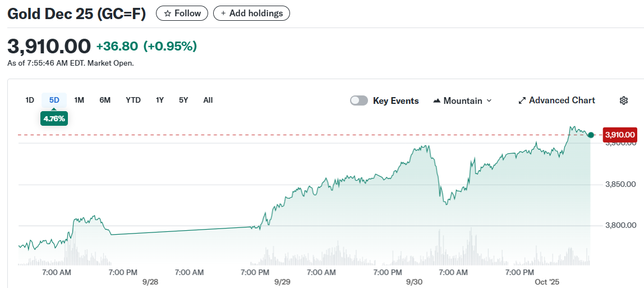The width and height of the screenshot is (644, 288).
Task: Toggle the Key Events switch
Action: coord(359,100)
